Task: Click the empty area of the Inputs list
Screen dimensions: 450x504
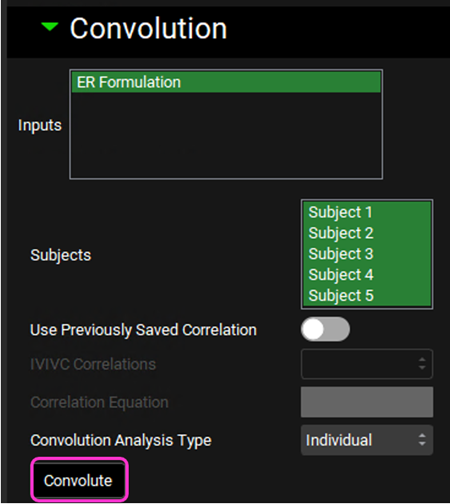Action: [226, 135]
